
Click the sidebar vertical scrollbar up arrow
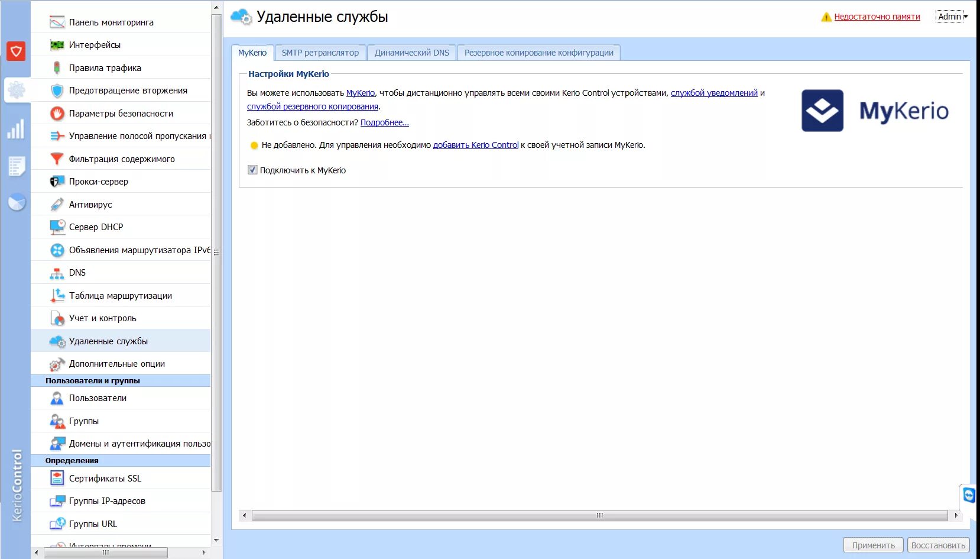(216, 8)
